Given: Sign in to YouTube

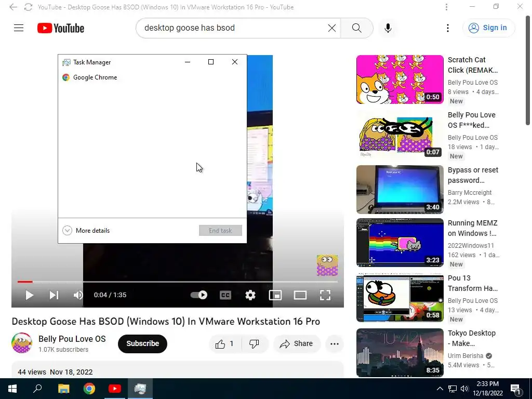Looking at the screenshot, I should 488,28.
